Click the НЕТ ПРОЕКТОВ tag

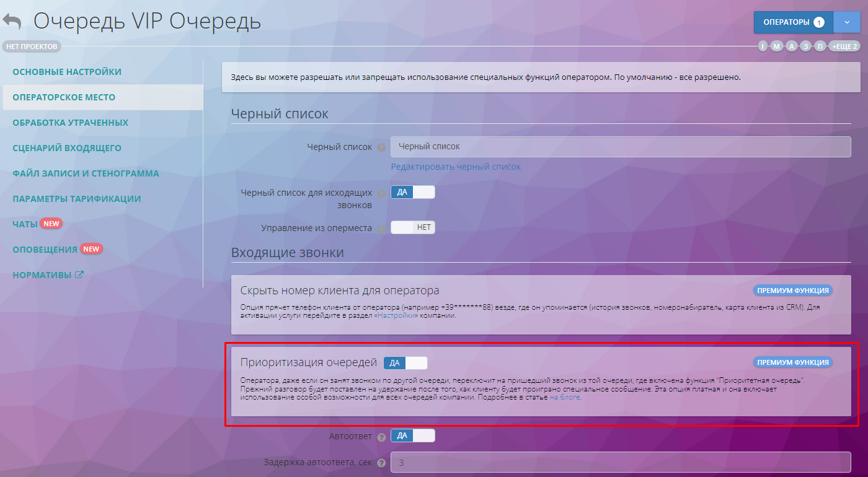(x=32, y=46)
